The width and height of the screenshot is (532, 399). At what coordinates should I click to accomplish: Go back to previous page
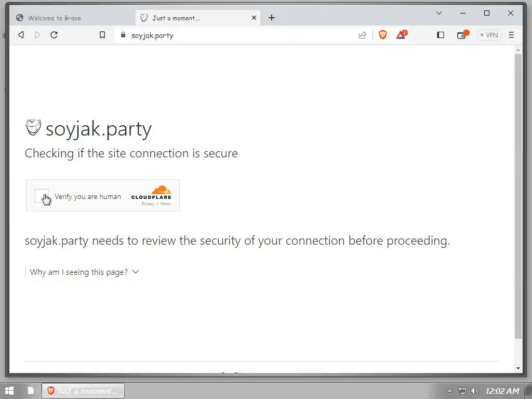[x=21, y=35]
